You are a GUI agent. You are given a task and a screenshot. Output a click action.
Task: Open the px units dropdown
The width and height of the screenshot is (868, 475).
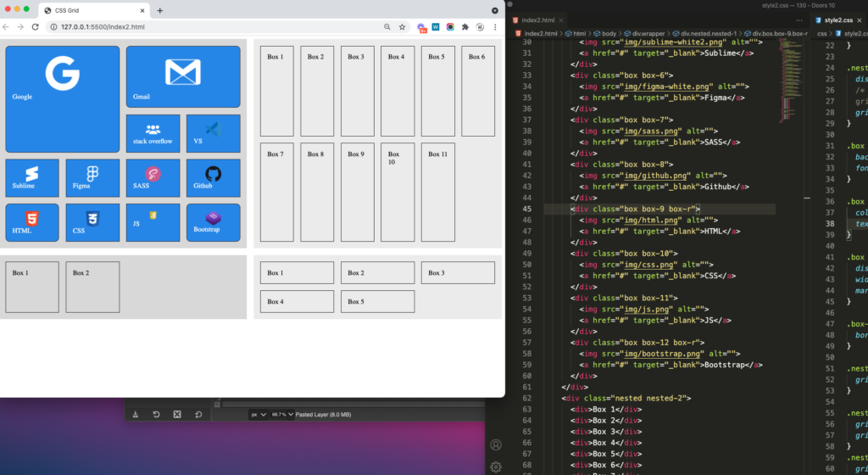pos(259,415)
